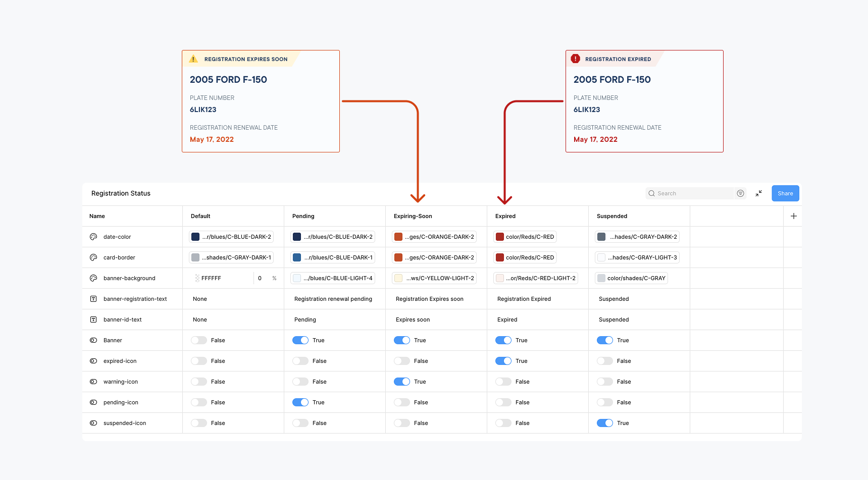This screenshot has width=868, height=480.
Task: Click the expired-icon boolean variable icon
Action: click(93, 361)
